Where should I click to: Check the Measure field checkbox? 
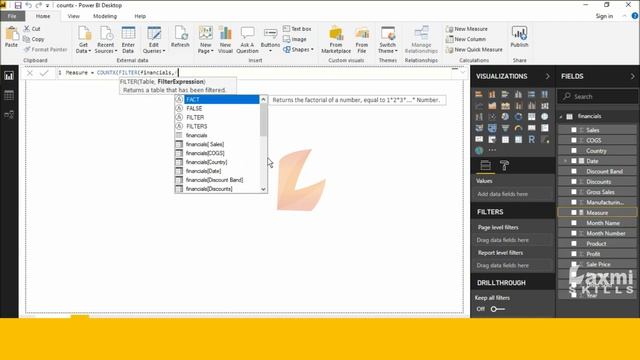coord(574,213)
